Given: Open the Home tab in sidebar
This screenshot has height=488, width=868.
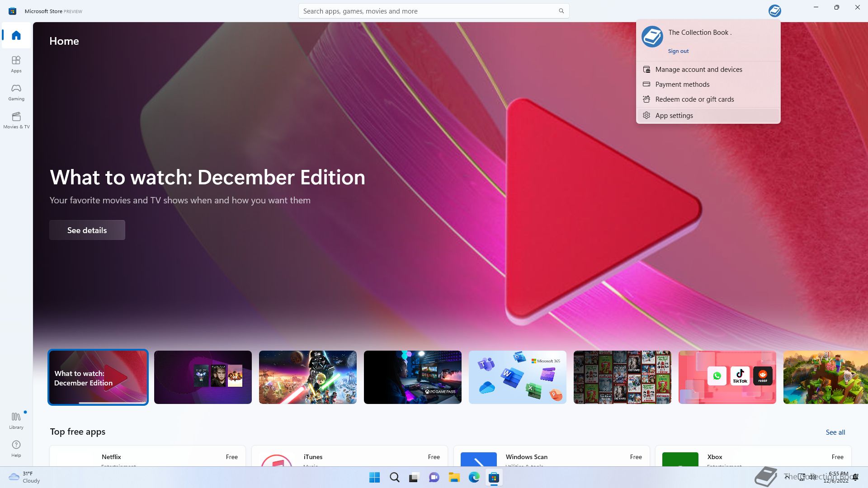Looking at the screenshot, I should (16, 35).
